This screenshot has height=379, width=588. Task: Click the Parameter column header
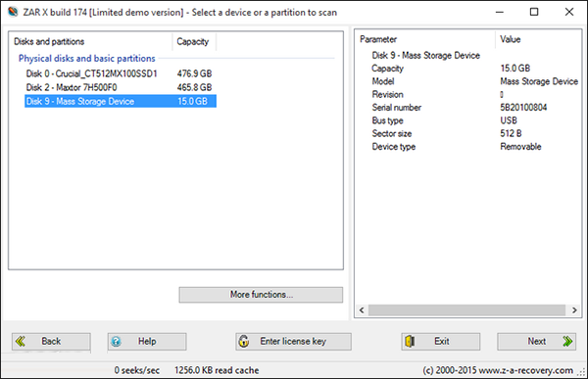pyautogui.click(x=425, y=39)
